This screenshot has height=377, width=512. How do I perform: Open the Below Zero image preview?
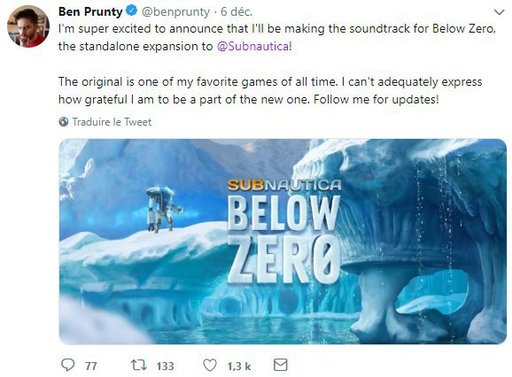coord(283,241)
